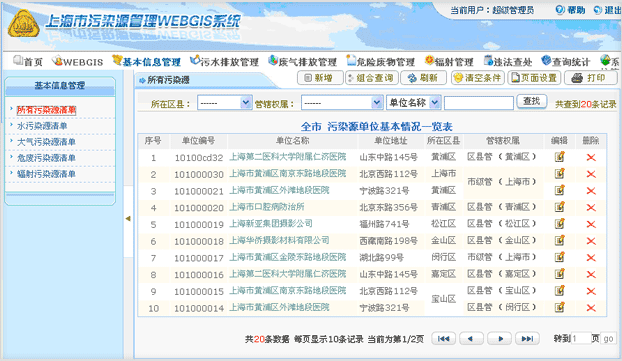The image size is (622, 361).
Task: Open the 违法查处 menu
Action: tap(508, 61)
